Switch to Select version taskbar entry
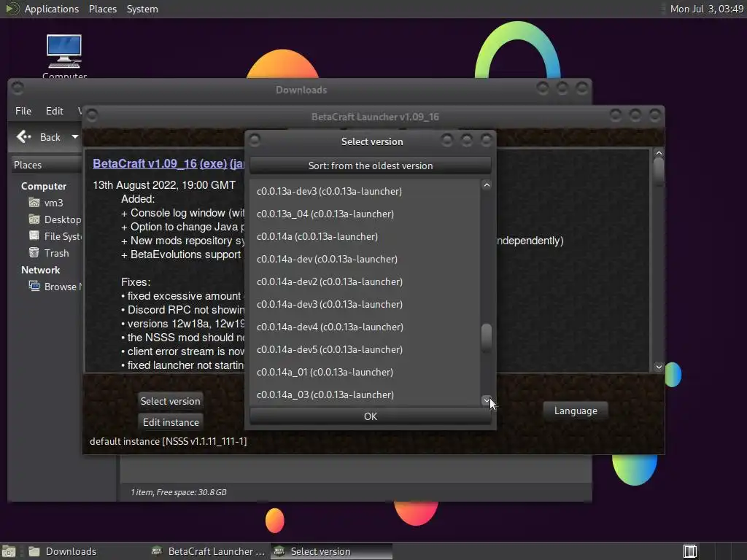 pyautogui.click(x=332, y=551)
